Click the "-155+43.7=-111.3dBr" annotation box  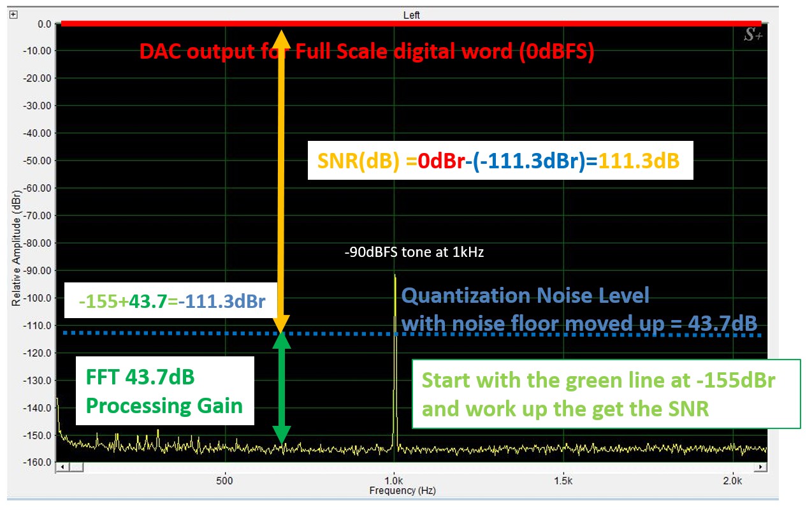(x=171, y=300)
